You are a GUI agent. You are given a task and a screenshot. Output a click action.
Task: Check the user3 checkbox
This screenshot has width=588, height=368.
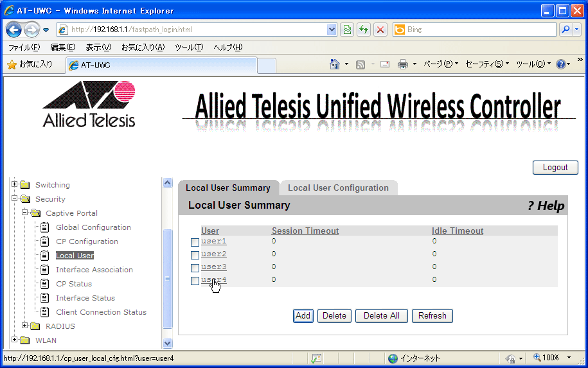(195, 268)
